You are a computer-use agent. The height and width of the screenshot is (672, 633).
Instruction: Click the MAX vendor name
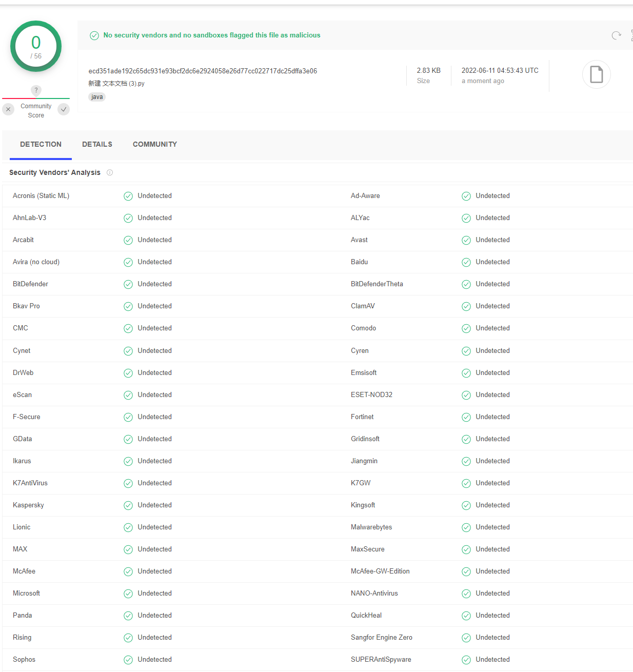[x=20, y=549]
